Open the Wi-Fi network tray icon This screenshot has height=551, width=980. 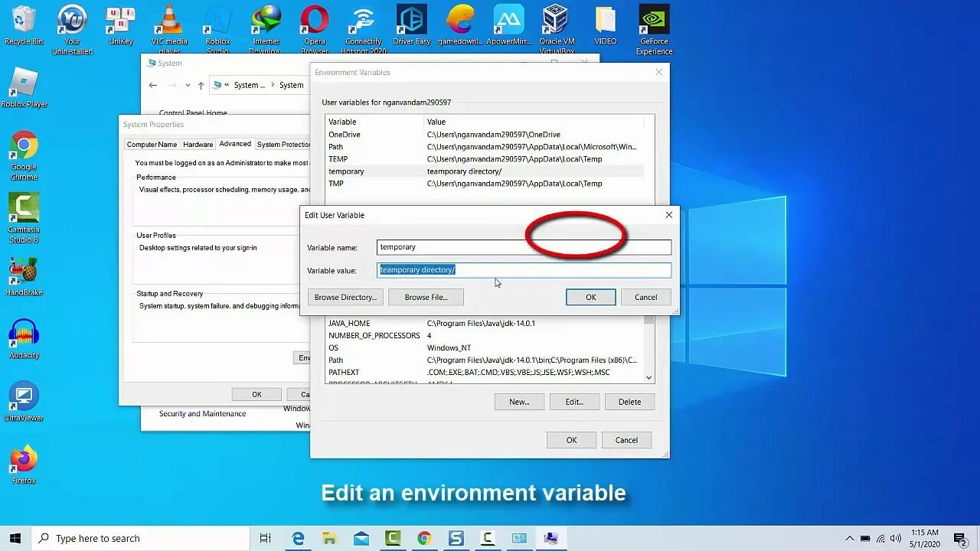[x=880, y=538]
